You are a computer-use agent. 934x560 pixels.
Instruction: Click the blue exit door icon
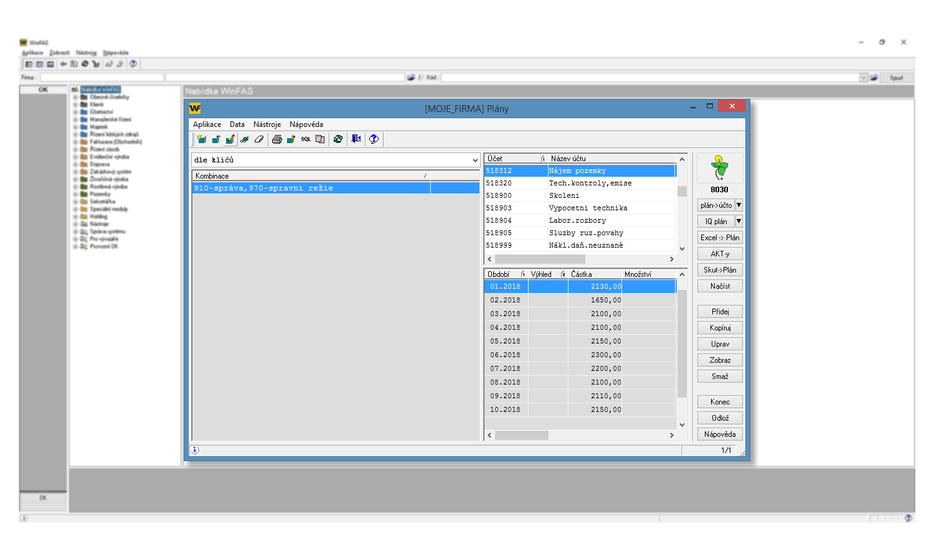click(x=356, y=139)
